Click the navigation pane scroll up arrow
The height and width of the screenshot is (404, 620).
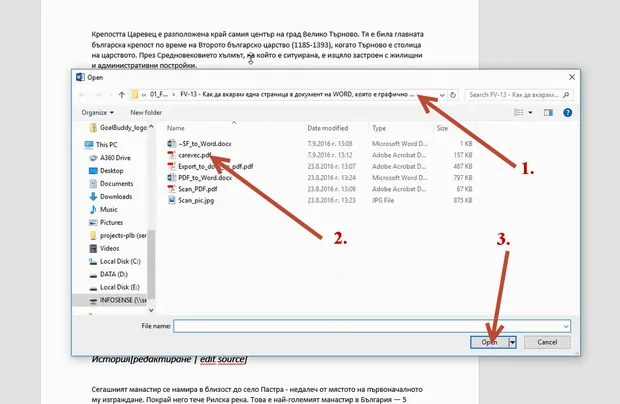[x=151, y=126]
